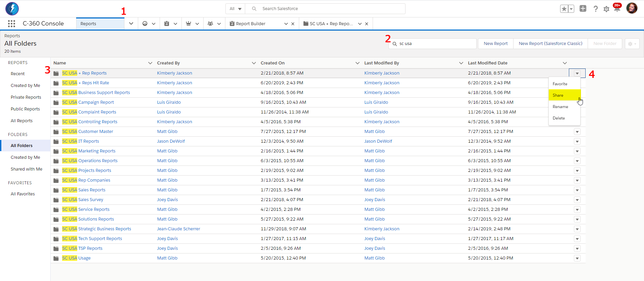Open the Name column dropdown arrow
The width and height of the screenshot is (644, 281).
150,63
